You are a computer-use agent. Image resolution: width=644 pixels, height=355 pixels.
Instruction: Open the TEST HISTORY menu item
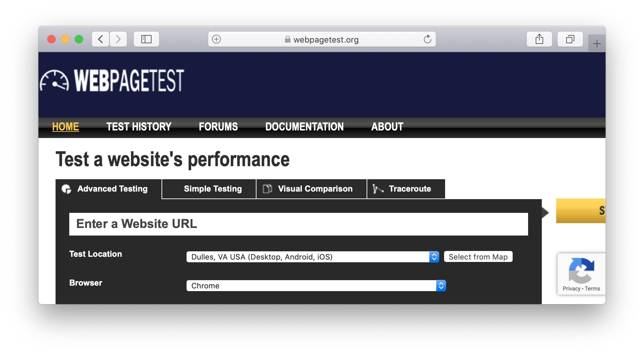[x=139, y=127]
